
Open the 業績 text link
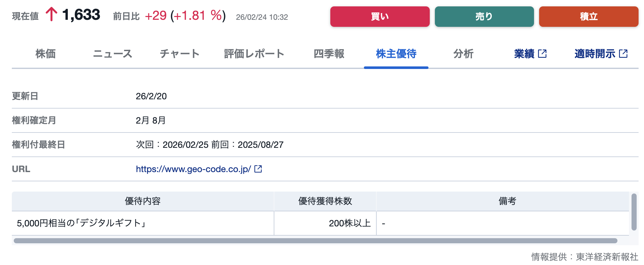click(x=524, y=54)
